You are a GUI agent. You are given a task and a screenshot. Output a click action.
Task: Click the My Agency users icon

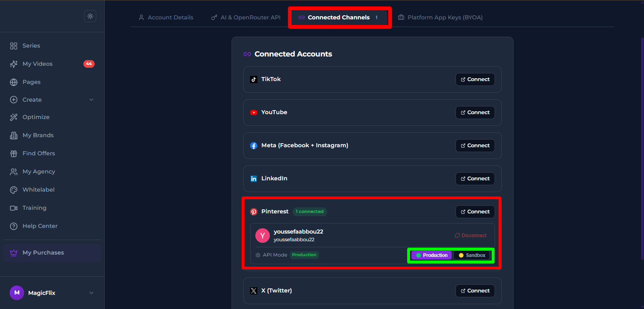tap(14, 172)
